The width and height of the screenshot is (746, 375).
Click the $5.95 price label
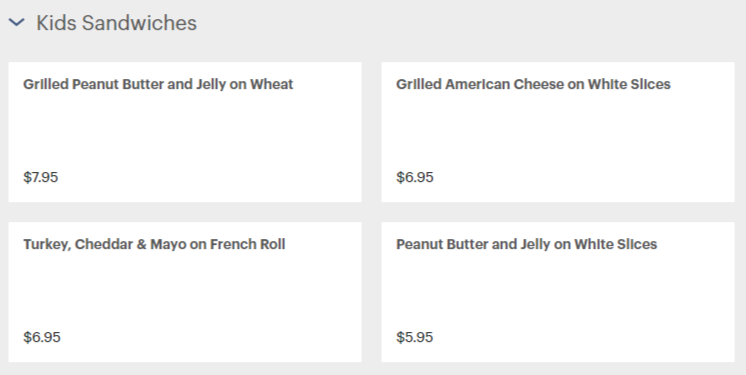point(414,337)
